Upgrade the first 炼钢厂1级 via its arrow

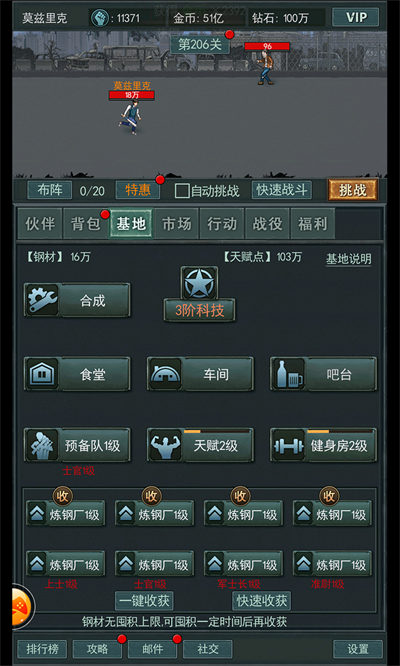click(x=37, y=514)
